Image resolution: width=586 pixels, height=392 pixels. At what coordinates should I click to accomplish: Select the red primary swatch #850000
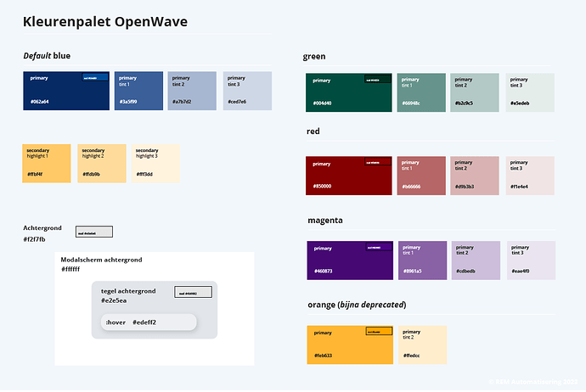pyautogui.click(x=349, y=176)
